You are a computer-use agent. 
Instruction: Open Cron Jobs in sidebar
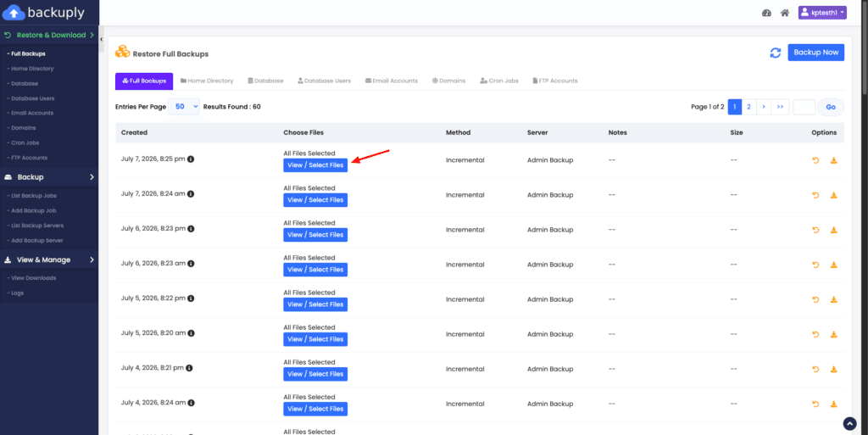(25, 142)
